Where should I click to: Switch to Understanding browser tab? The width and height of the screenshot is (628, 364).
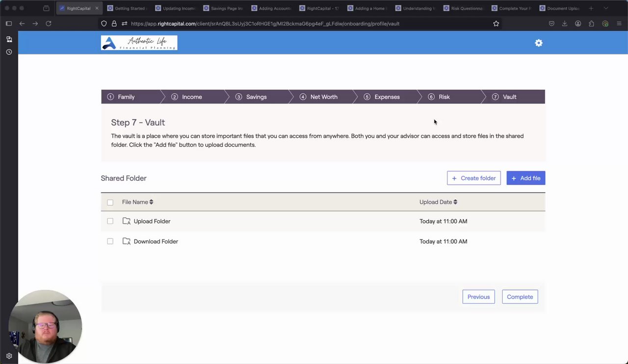tap(415, 8)
